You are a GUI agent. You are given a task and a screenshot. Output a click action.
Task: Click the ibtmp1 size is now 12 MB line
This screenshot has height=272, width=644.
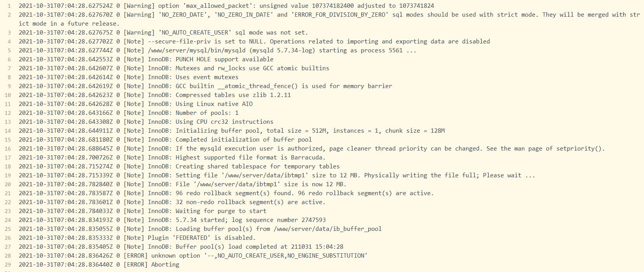click(183, 184)
